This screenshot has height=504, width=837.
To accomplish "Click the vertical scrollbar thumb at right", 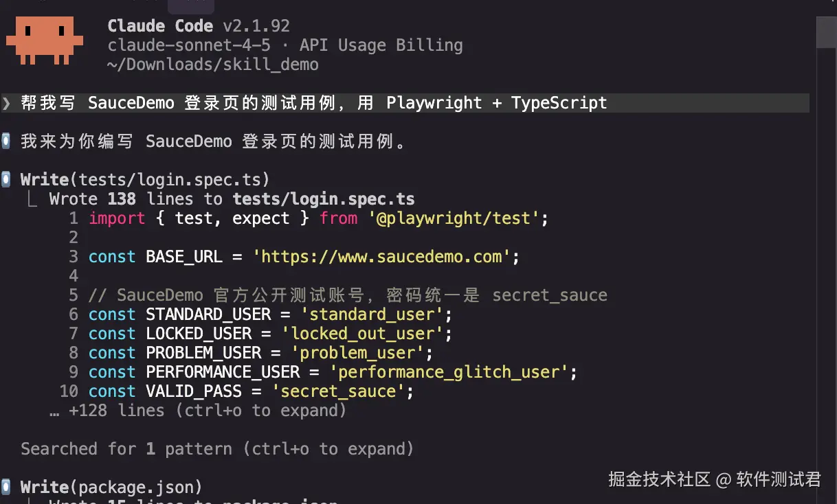I will point(826,32).
